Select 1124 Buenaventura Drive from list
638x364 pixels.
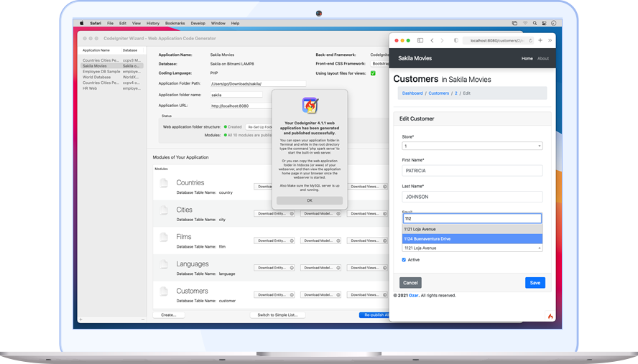tap(472, 239)
